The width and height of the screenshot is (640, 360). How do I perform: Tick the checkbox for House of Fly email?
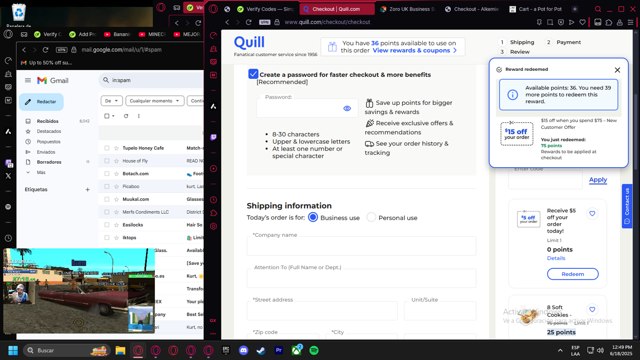coord(107,161)
